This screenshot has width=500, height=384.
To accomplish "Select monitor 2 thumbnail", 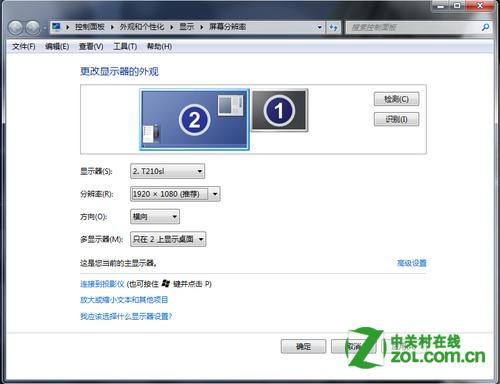I will [194, 119].
